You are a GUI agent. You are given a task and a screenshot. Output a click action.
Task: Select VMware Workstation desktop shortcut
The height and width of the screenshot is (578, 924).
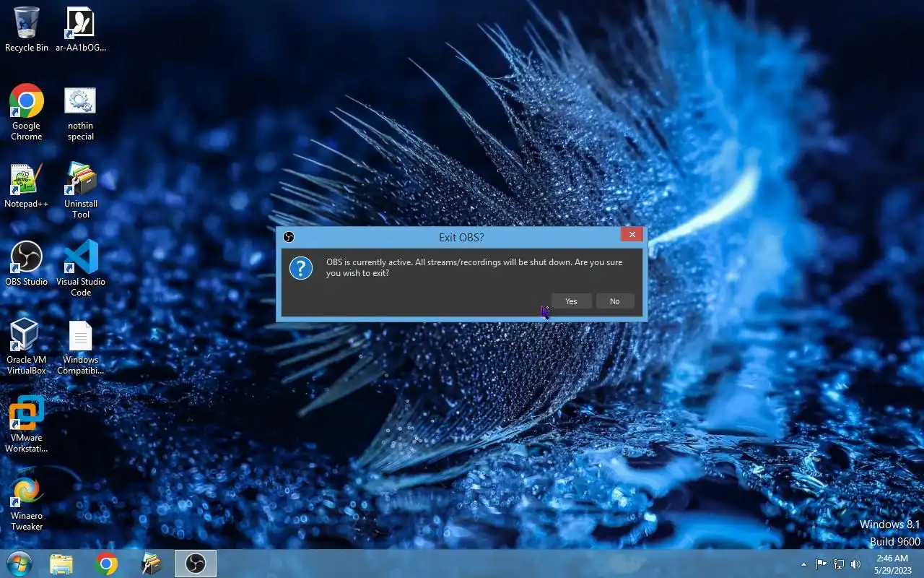(x=27, y=425)
